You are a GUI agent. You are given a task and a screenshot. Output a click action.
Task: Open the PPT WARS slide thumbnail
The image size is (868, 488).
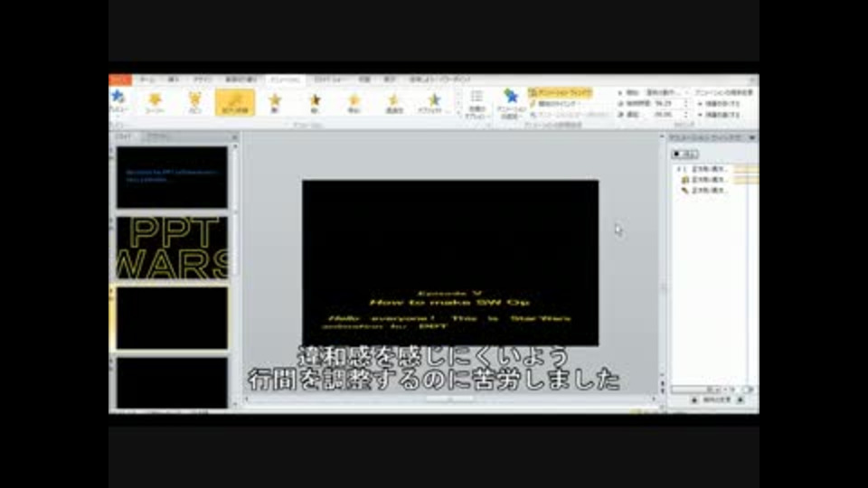[x=172, y=248]
